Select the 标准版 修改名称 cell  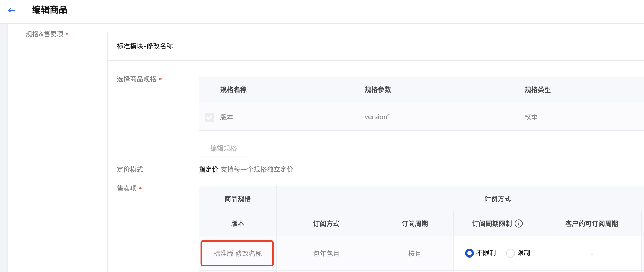pyautogui.click(x=237, y=253)
